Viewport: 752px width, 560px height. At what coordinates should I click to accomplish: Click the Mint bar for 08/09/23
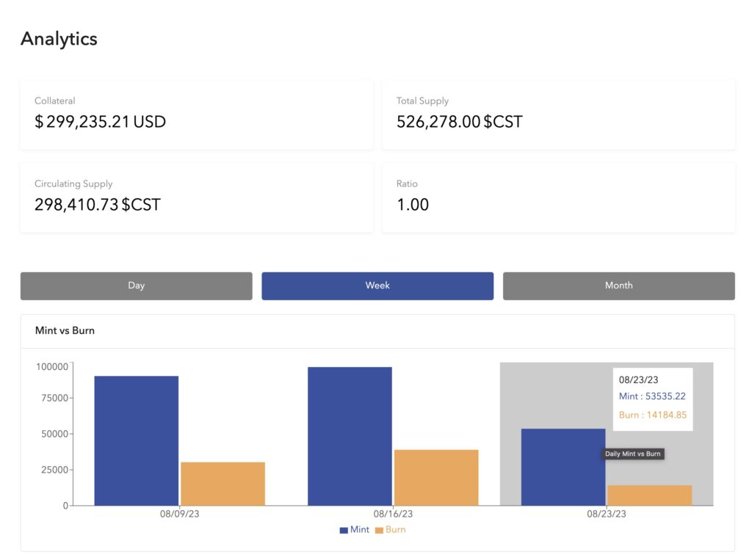[x=136, y=440]
